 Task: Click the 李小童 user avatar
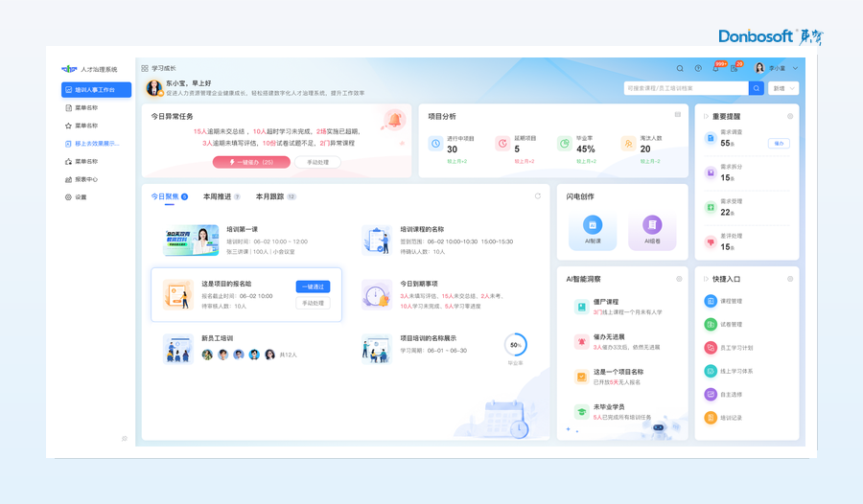tap(760, 68)
